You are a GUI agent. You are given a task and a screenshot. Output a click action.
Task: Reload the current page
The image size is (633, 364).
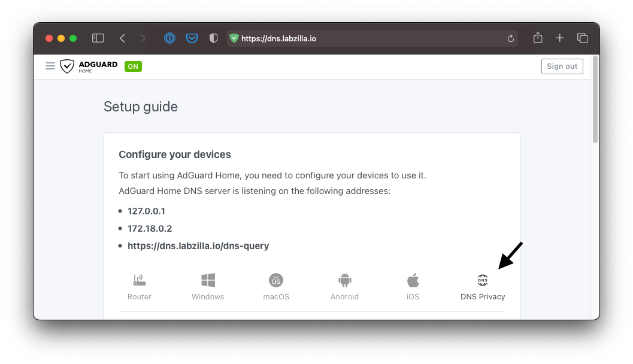[x=511, y=38]
